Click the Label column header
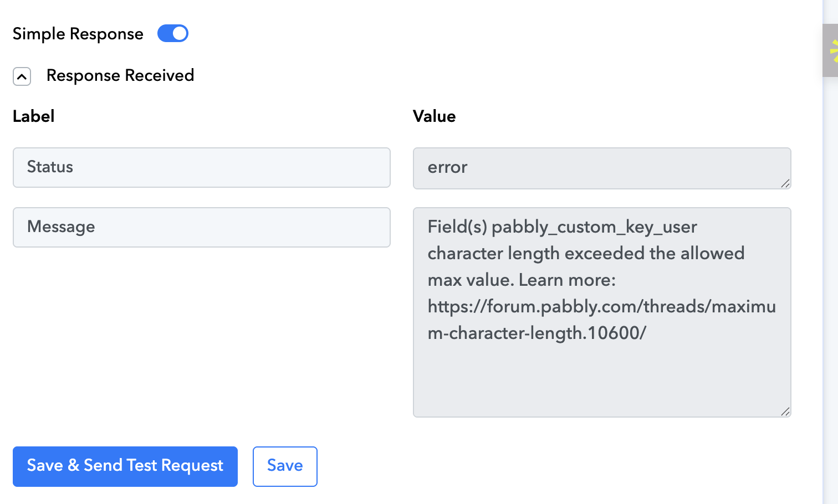This screenshot has width=838, height=504. (x=34, y=116)
